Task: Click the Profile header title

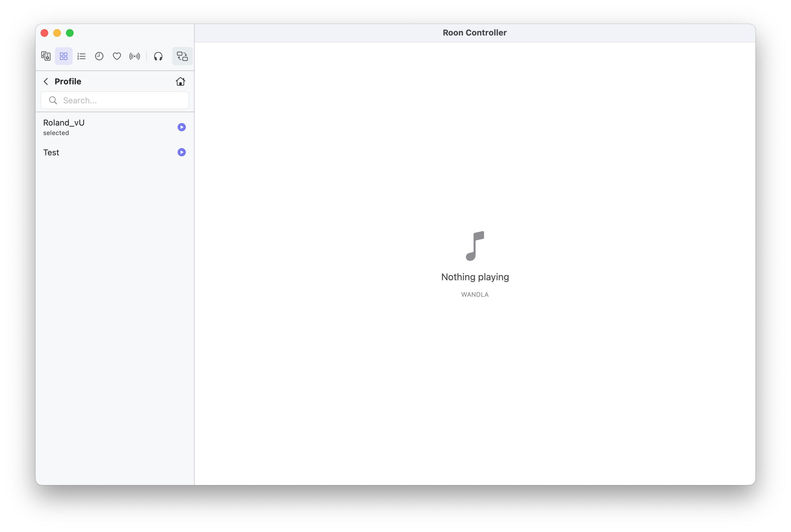Action: (68, 81)
